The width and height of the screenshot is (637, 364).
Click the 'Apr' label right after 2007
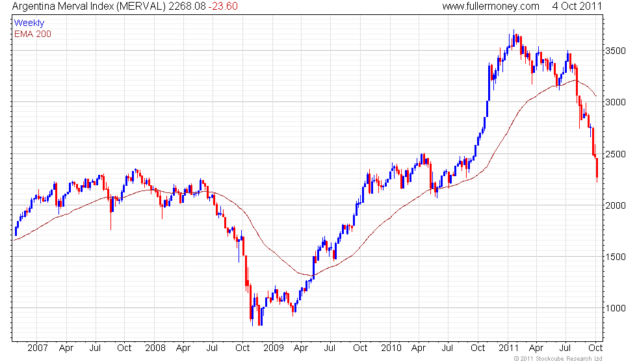coord(66,348)
